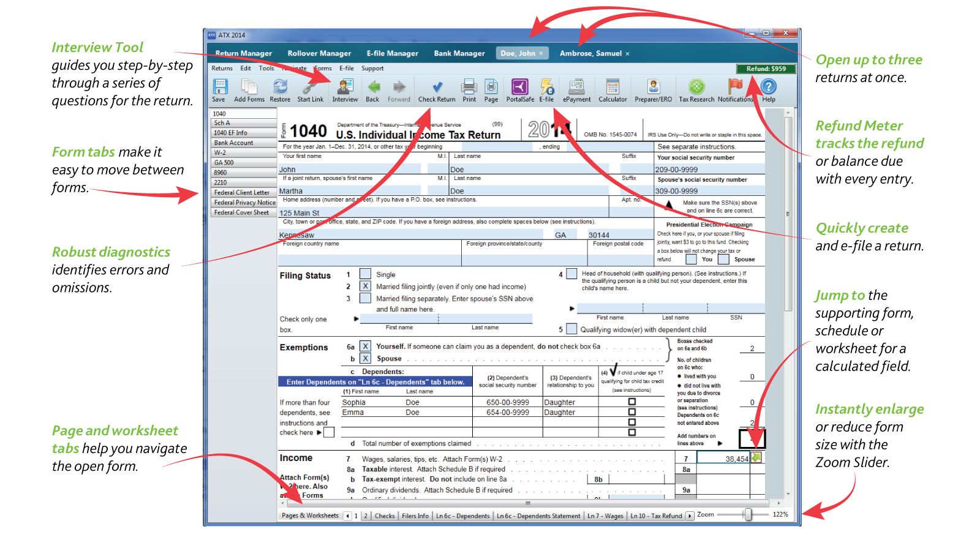Open the Federal Client Letter form tab
This screenshot has width=980, height=551.
pos(241,192)
